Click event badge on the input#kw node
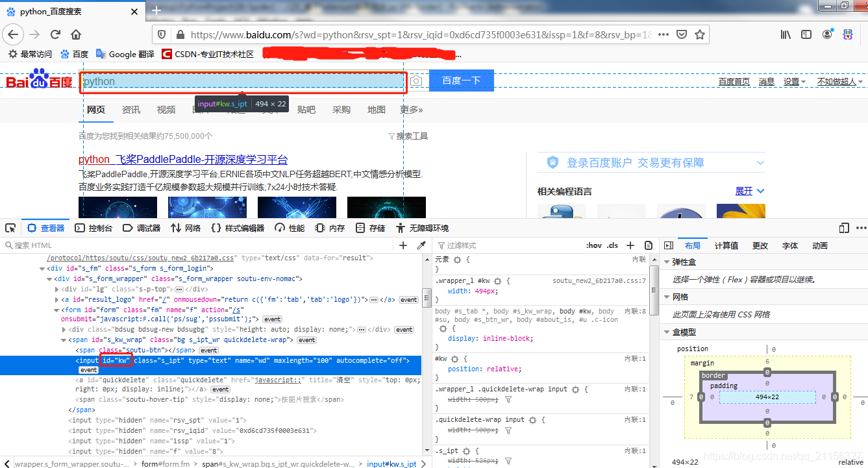Screen dimensions: 868x468 (x=88, y=369)
